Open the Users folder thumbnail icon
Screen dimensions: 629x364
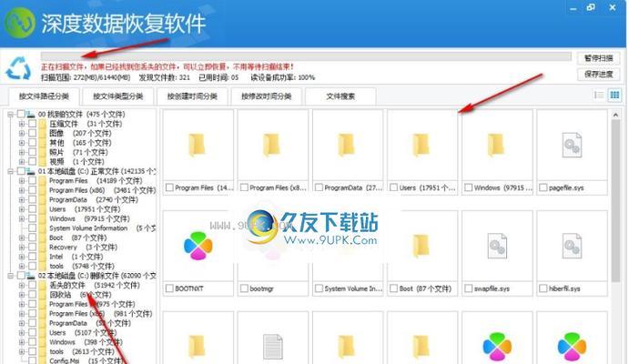tap(421, 145)
